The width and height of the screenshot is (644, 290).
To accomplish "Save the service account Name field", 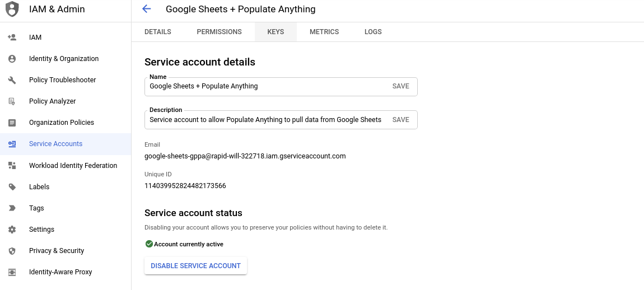I will [x=400, y=86].
